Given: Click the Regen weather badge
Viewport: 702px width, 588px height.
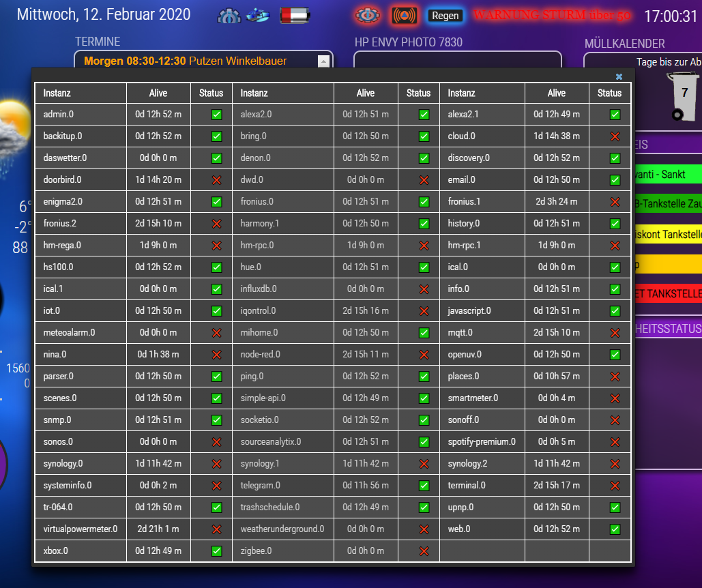Looking at the screenshot, I should pos(445,16).
